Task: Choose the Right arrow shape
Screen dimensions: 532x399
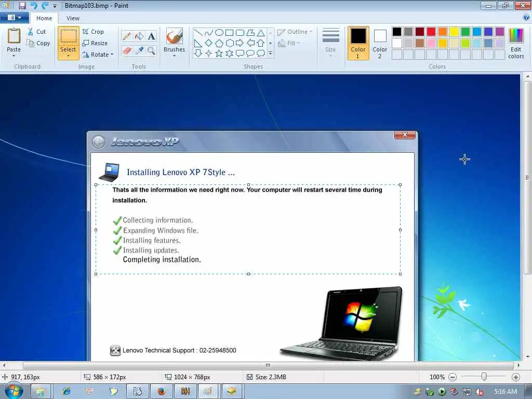Action: 240,43
